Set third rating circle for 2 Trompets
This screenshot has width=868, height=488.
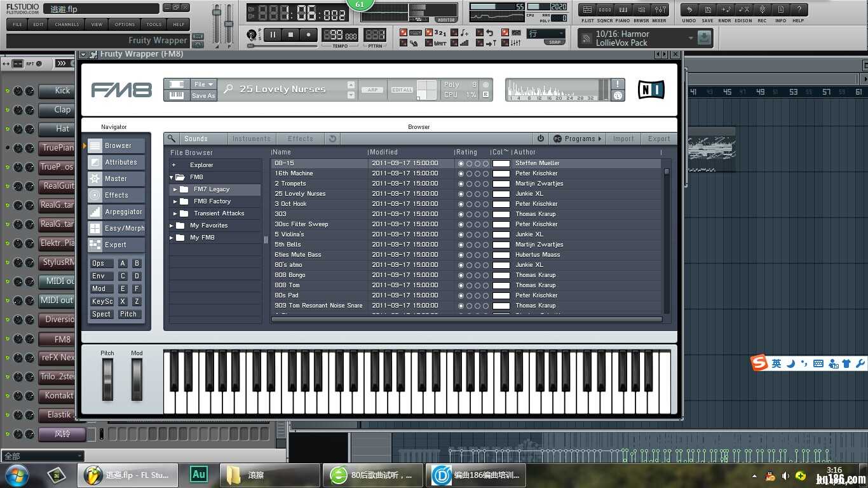pos(478,184)
